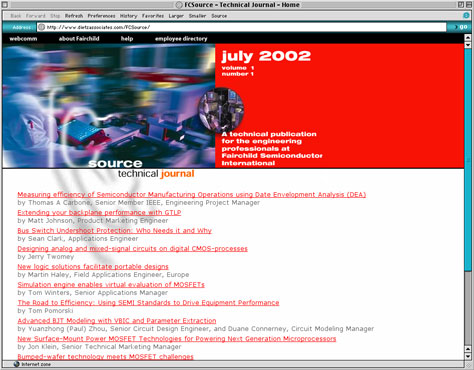This screenshot has width=474, height=370.
Task: Open the webcomm navigation item
Action: point(23,39)
